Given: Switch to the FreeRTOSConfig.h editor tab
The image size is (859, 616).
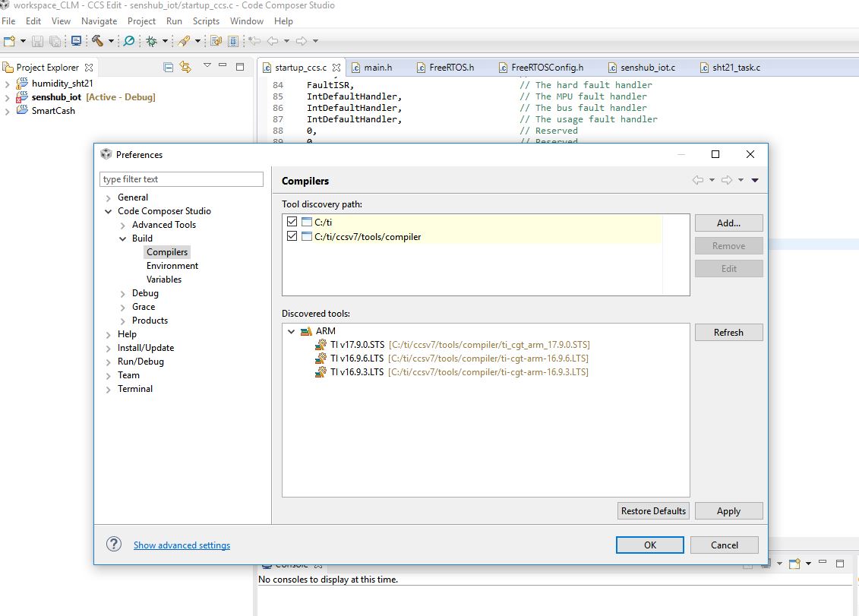Looking at the screenshot, I should pos(547,68).
